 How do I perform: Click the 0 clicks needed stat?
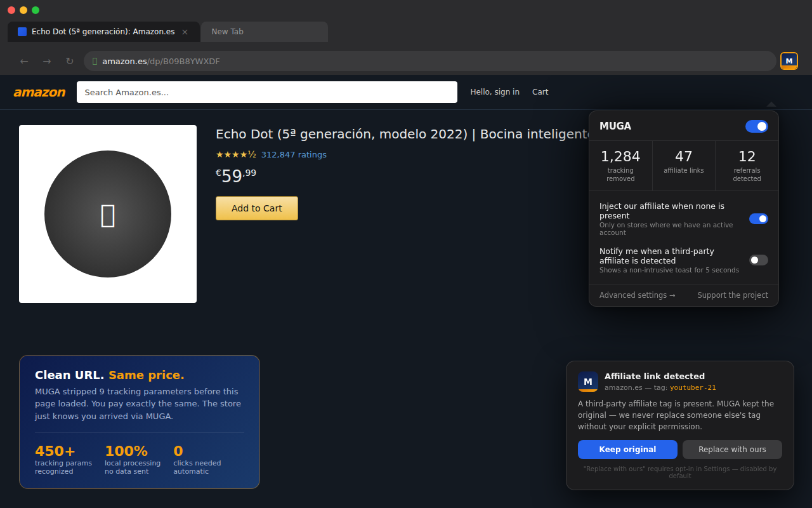click(197, 459)
